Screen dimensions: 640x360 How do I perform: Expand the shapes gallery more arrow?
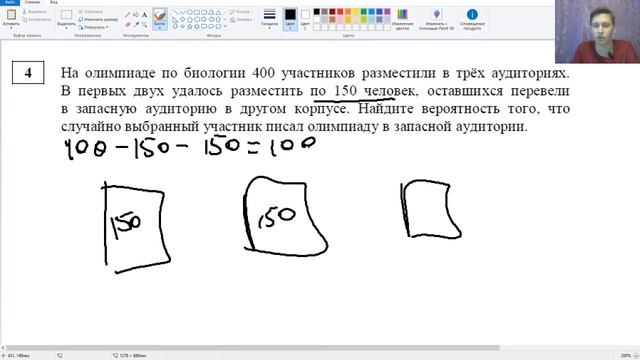[x=225, y=27]
